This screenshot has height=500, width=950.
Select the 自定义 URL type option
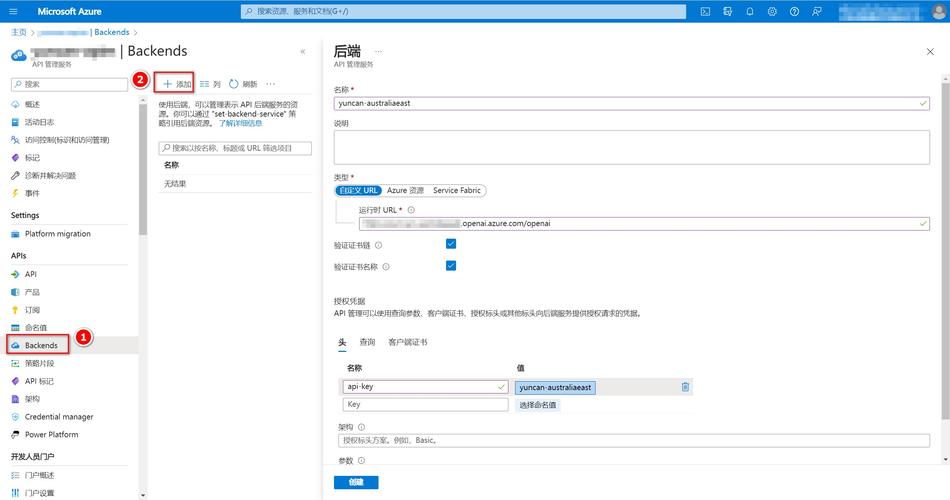[358, 190]
